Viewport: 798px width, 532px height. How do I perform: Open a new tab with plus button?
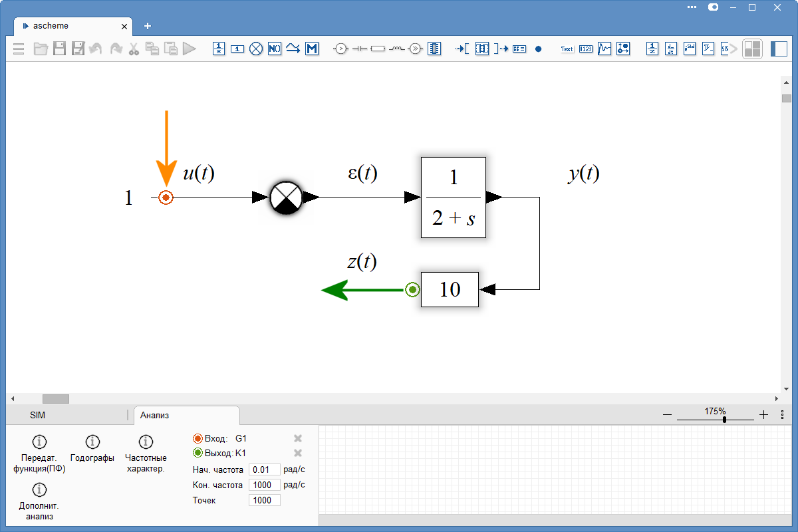[x=148, y=26]
